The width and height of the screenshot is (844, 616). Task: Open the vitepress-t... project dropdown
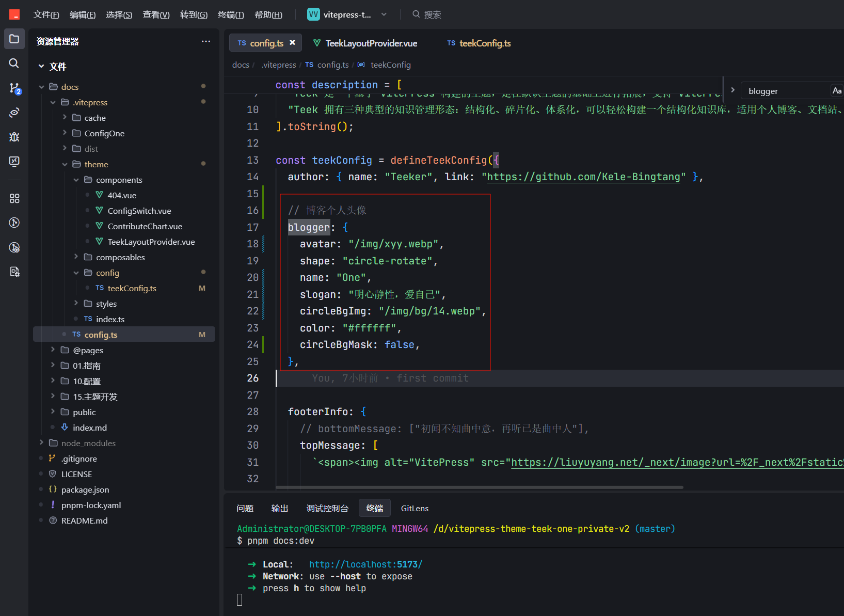347,14
